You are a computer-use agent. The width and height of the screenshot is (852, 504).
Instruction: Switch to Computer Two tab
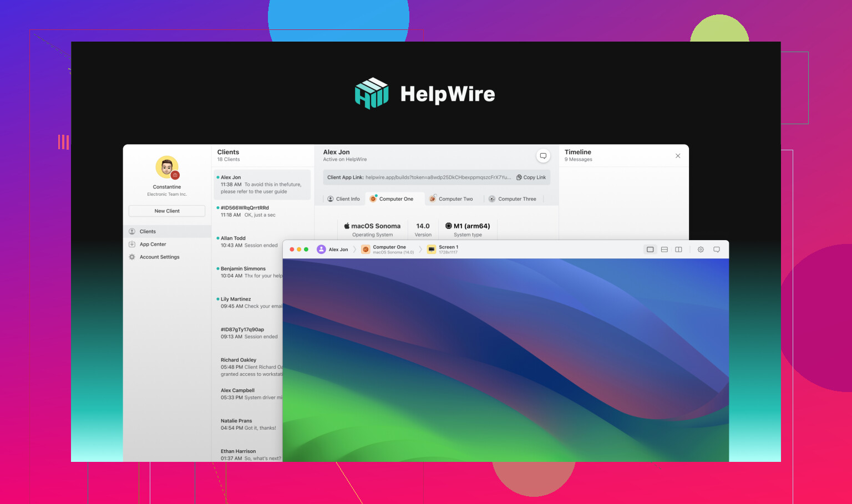(x=451, y=199)
